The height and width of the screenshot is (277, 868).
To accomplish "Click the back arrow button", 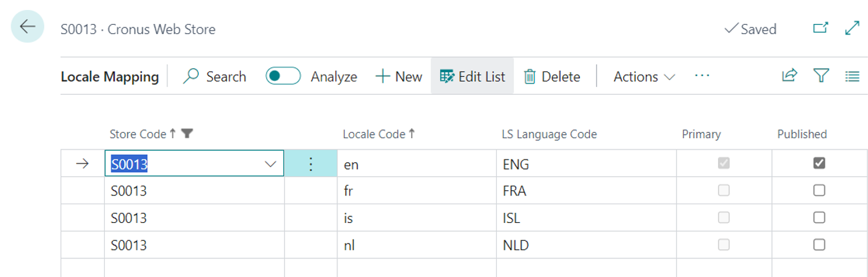I will pyautogui.click(x=27, y=27).
